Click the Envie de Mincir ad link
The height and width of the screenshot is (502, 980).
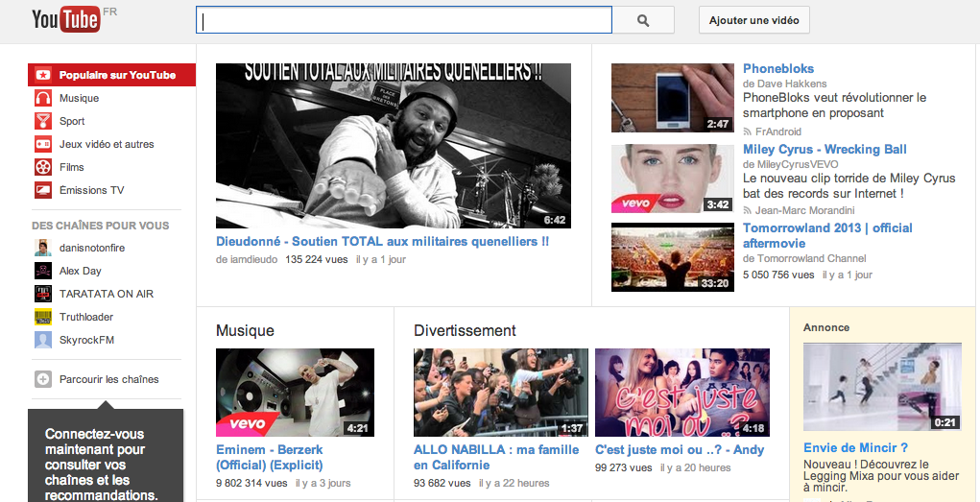tap(855, 447)
